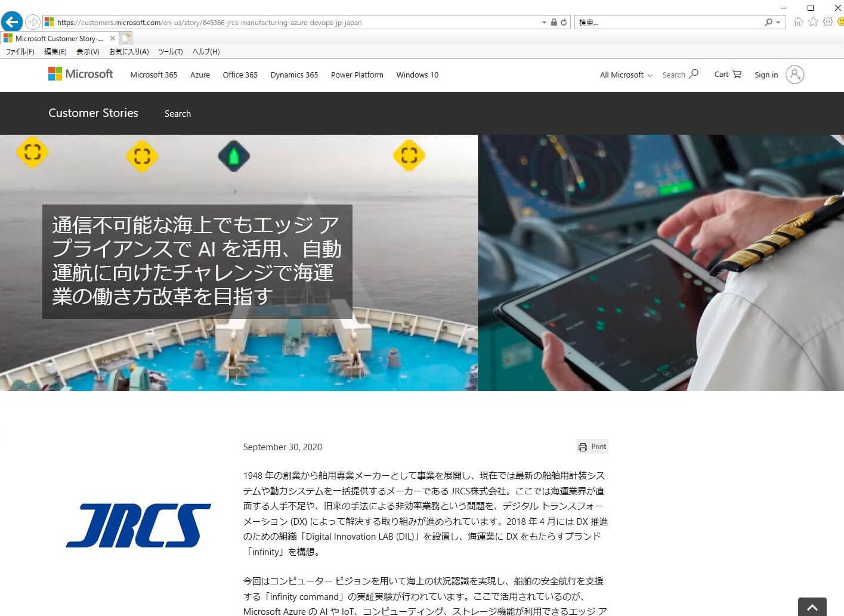
Task: Open the お気に入り(A) menu
Action: point(129,52)
